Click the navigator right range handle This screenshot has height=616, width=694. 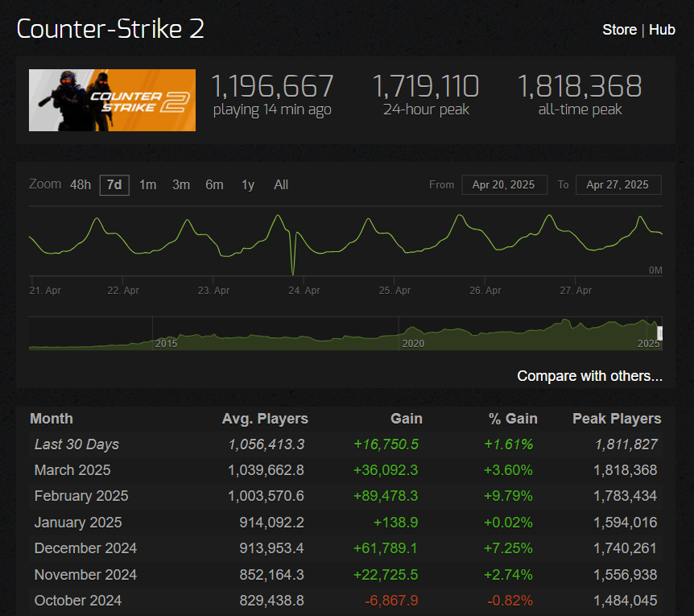[660, 333]
